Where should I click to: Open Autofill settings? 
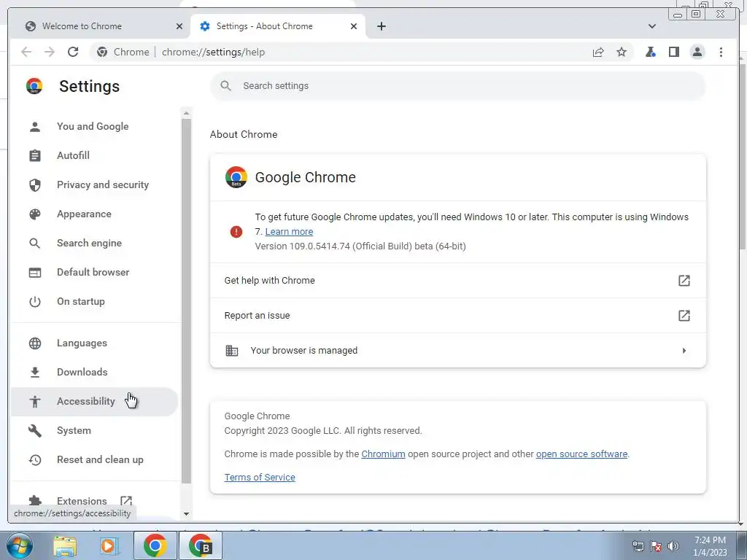[x=94, y=156]
